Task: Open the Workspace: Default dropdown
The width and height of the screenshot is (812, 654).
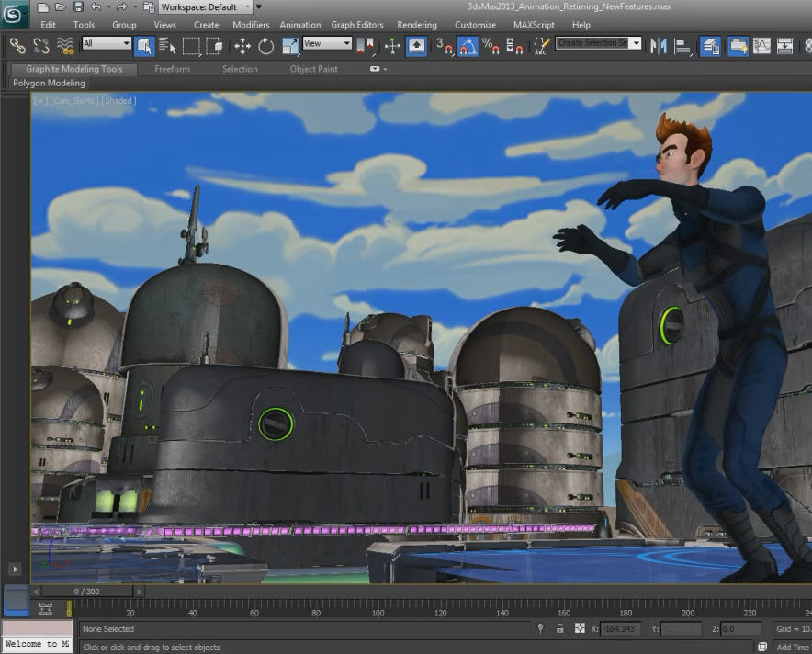Action: click(x=205, y=7)
